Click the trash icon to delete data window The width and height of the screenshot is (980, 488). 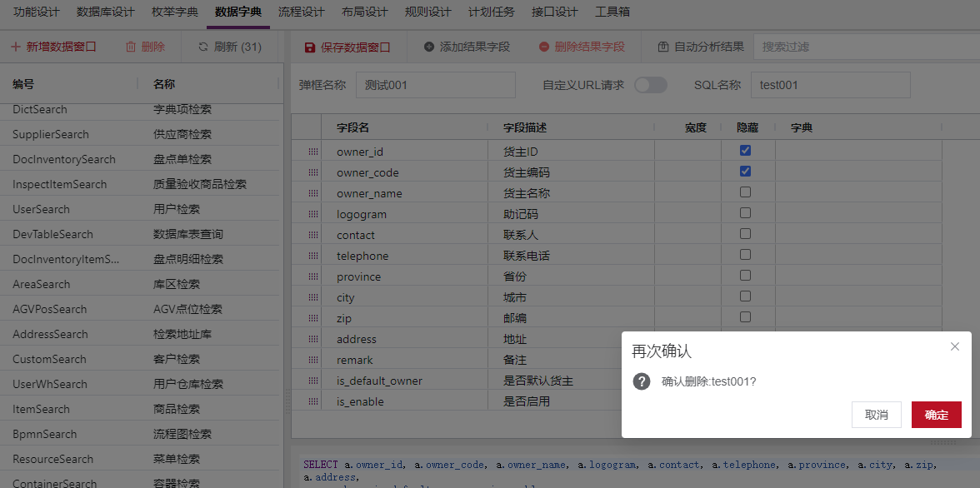pos(131,47)
